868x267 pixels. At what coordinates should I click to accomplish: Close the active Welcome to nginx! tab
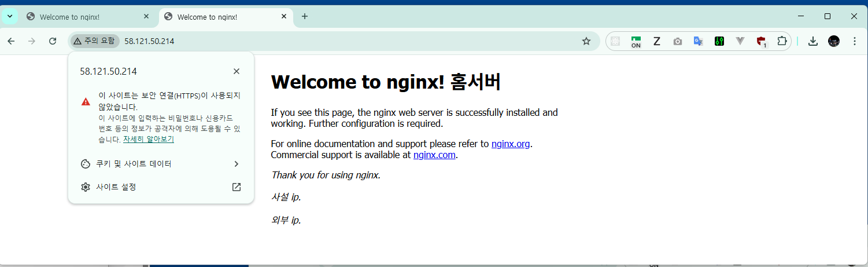tap(283, 17)
